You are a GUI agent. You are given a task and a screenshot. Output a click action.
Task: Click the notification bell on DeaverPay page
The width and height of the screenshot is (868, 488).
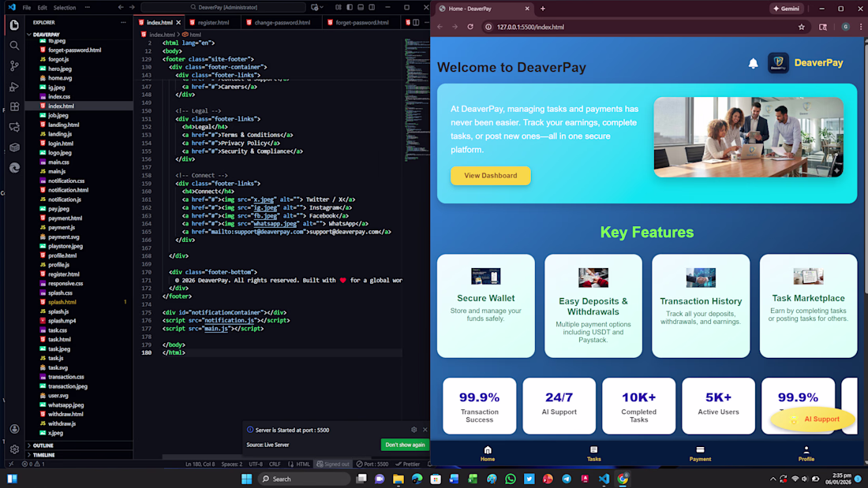coord(753,63)
